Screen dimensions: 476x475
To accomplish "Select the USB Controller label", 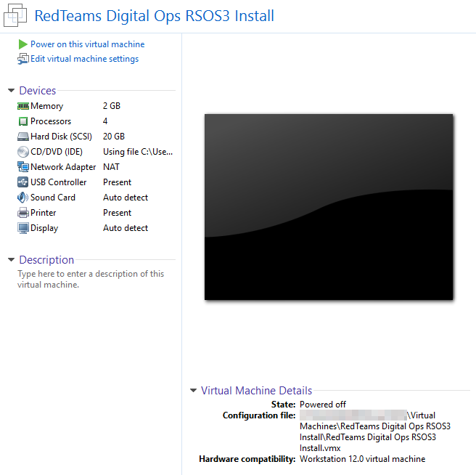I will click(59, 182).
